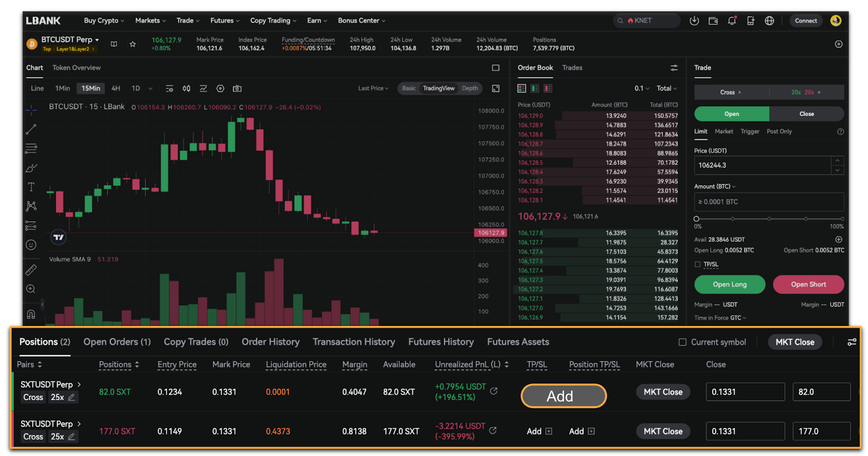The image size is (868, 456).
Task: Open the contract info book icon
Action: coord(114,44)
